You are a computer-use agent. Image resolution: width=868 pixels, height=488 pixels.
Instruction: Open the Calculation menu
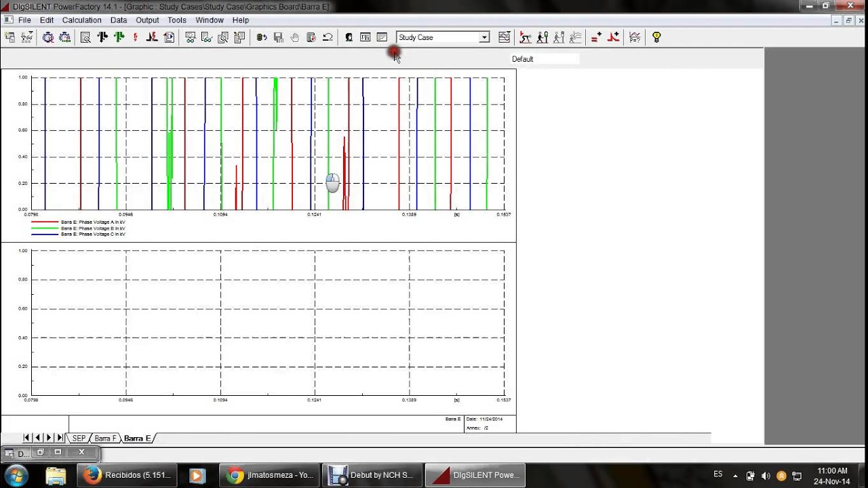click(x=81, y=20)
